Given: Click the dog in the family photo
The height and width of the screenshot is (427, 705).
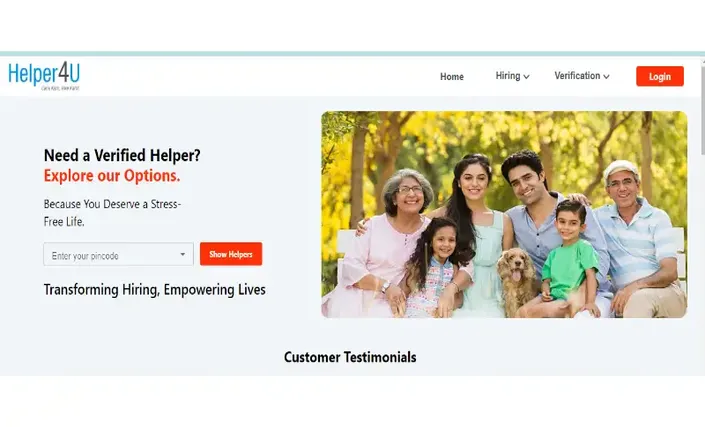Looking at the screenshot, I should 517,281.
